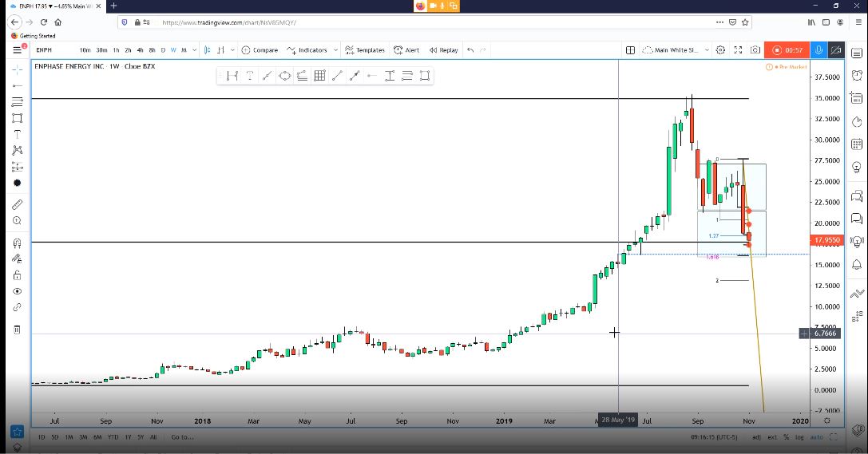Select the trend line tool in left sidebar

click(x=17, y=85)
